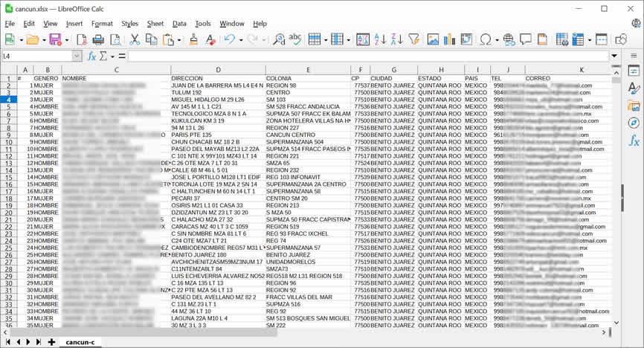Sort descending using the Z-A icon

397,39
